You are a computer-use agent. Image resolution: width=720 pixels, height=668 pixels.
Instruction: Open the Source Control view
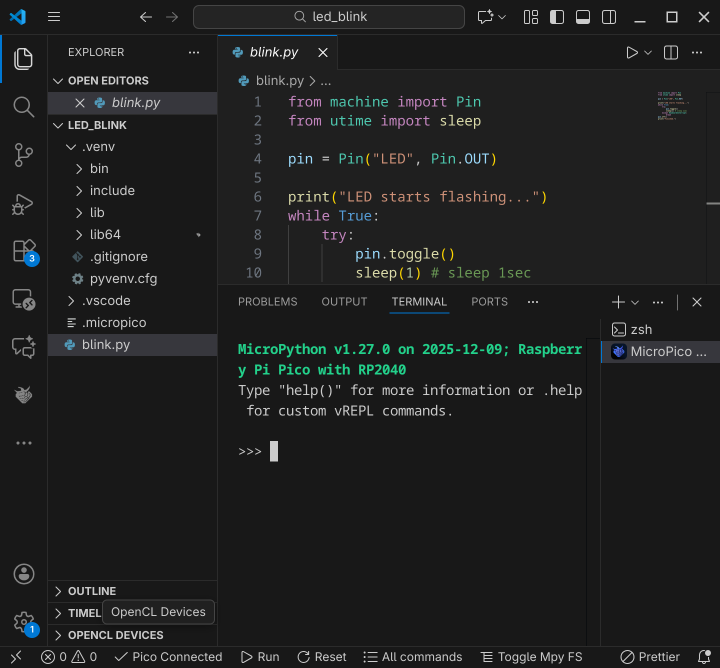[23, 154]
